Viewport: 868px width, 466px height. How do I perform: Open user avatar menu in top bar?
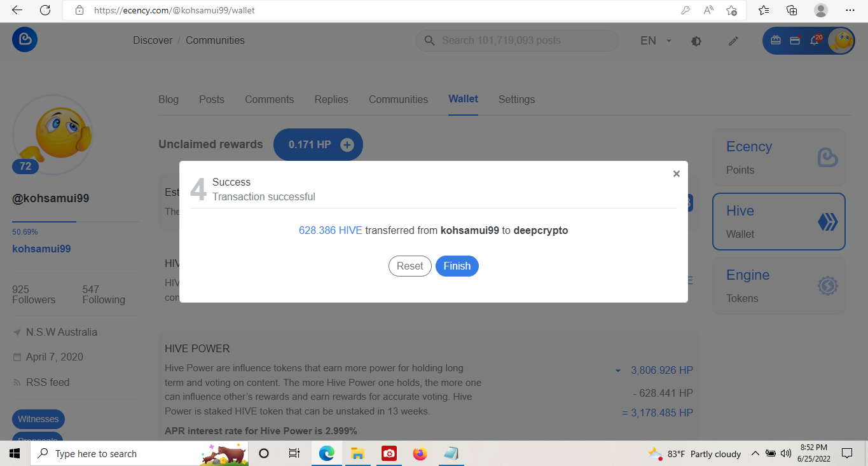841,41
